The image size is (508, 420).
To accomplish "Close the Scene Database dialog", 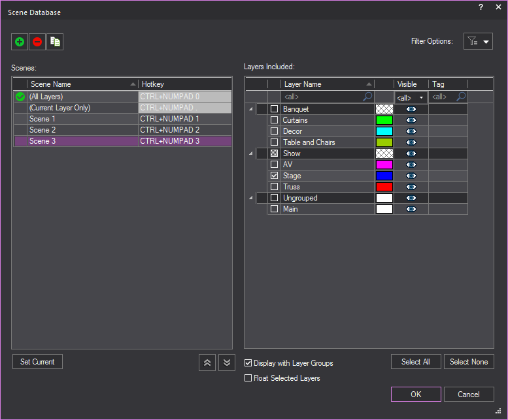I will pyautogui.click(x=498, y=7).
